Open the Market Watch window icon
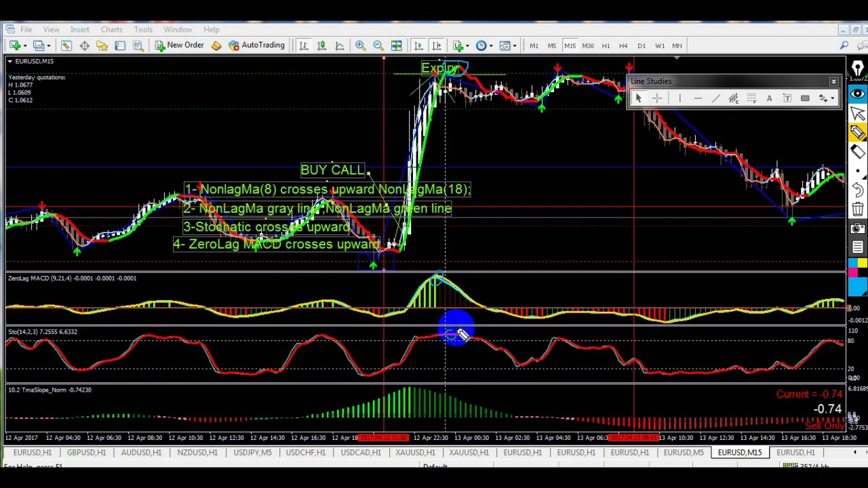 point(66,45)
